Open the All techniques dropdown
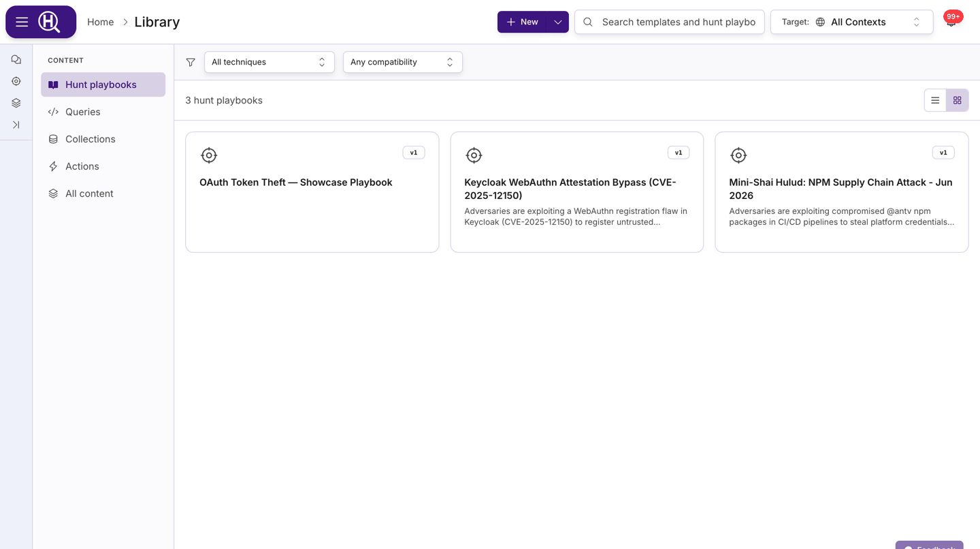This screenshot has width=980, height=549. 269,62
